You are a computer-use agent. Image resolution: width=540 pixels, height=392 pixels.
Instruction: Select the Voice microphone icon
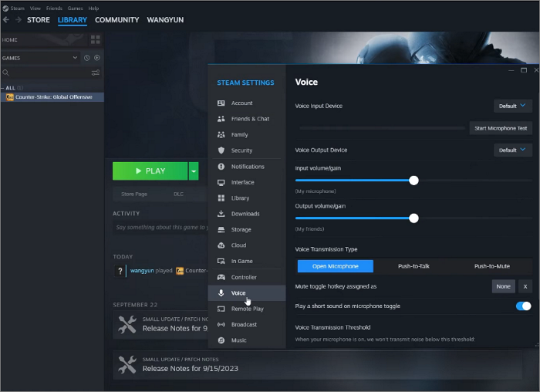click(221, 292)
